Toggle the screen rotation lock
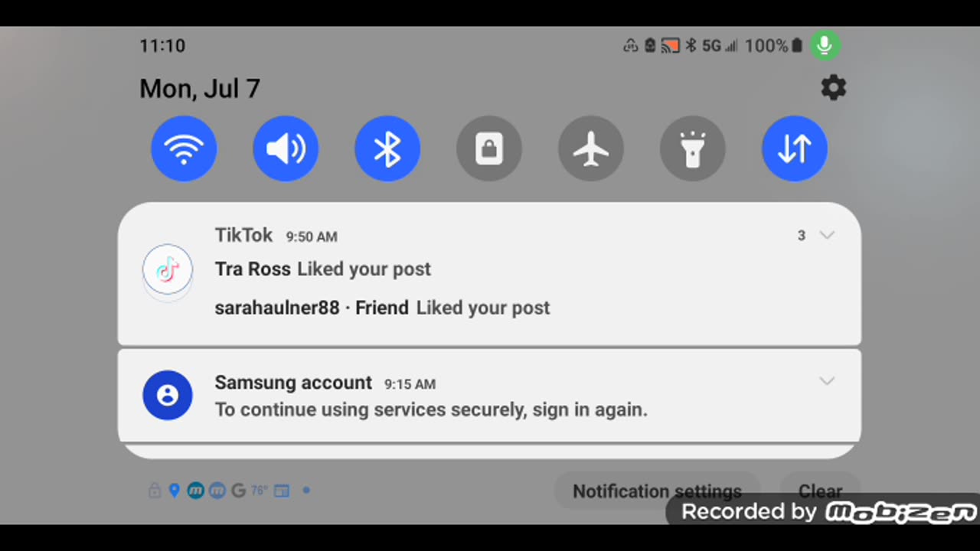The image size is (980, 551). pyautogui.click(x=489, y=148)
